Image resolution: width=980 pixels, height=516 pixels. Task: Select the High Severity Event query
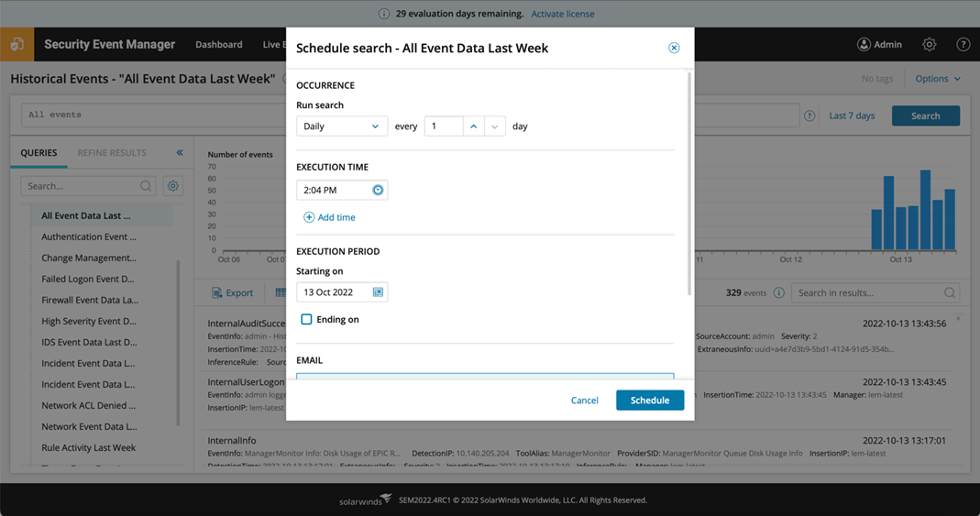coord(89,321)
